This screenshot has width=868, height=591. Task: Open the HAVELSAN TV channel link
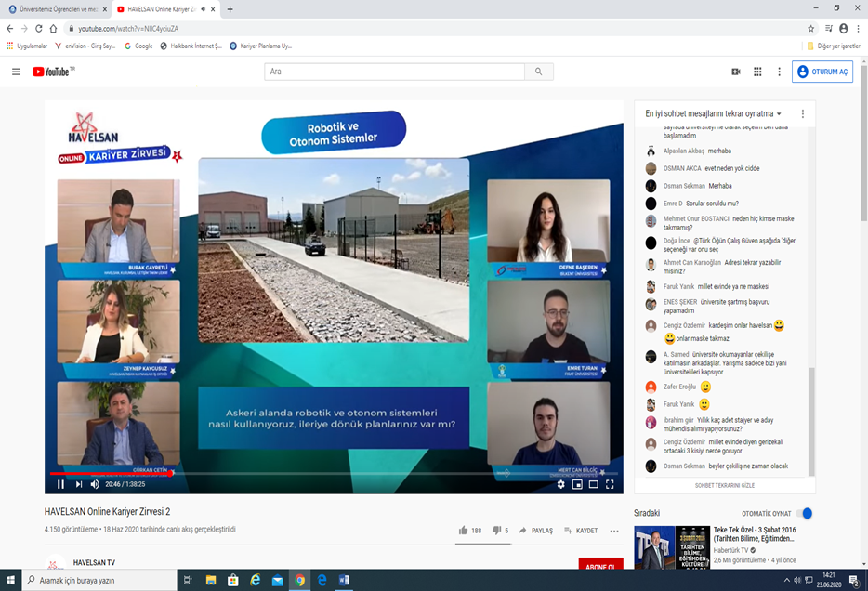[x=94, y=562]
